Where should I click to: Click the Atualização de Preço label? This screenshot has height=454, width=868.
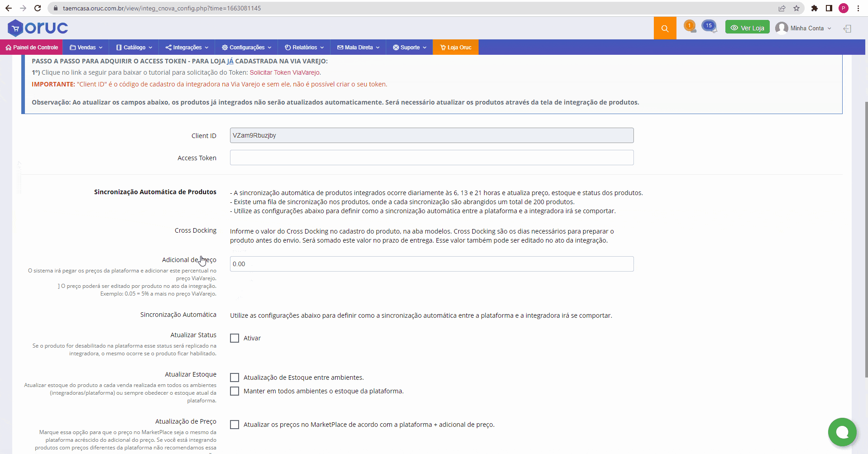click(186, 421)
